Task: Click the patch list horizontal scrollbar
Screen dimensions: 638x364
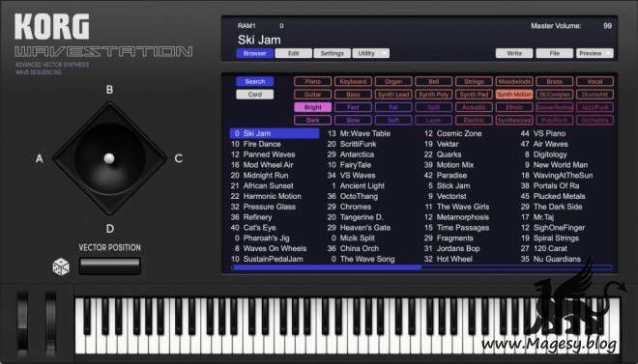Action: tap(421, 267)
